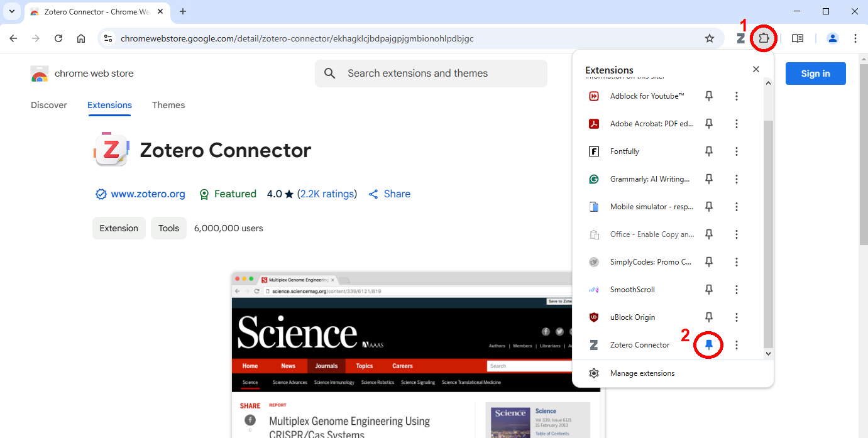Screen dimensions: 868x438
Task: View site information icon in address bar
Action: (108, 38)
